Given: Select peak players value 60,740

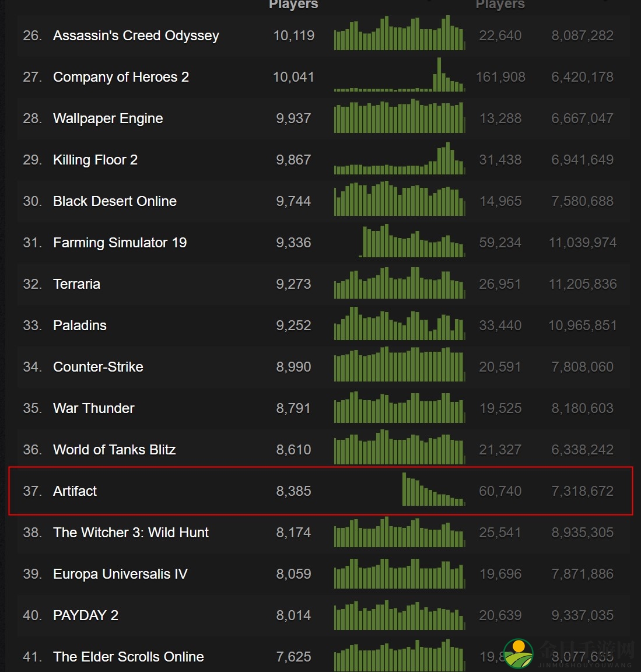Looking at the screenshot, I should 500,491.
